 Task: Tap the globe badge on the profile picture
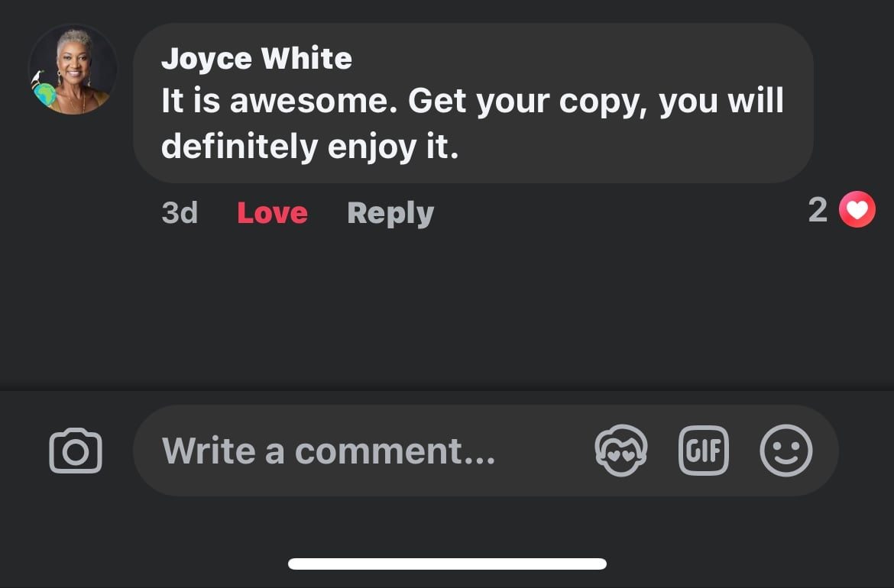44,94
